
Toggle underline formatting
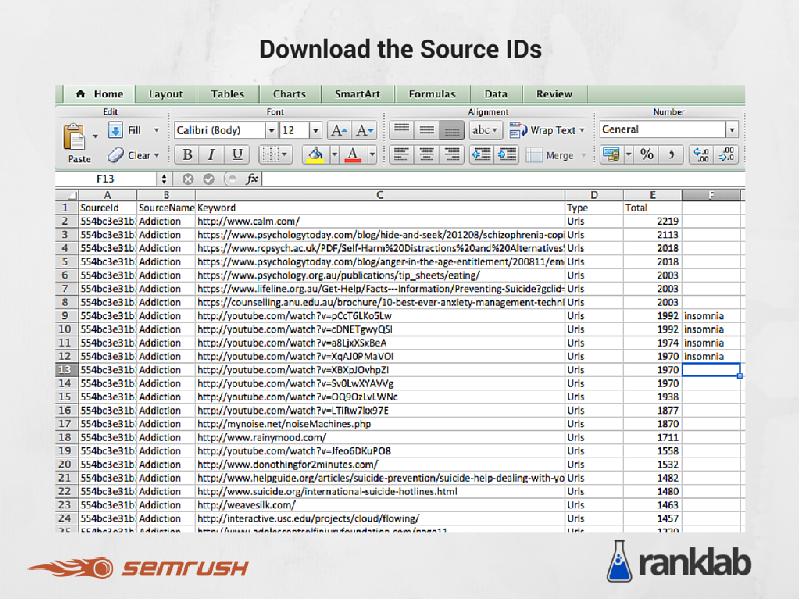point(237,155)
